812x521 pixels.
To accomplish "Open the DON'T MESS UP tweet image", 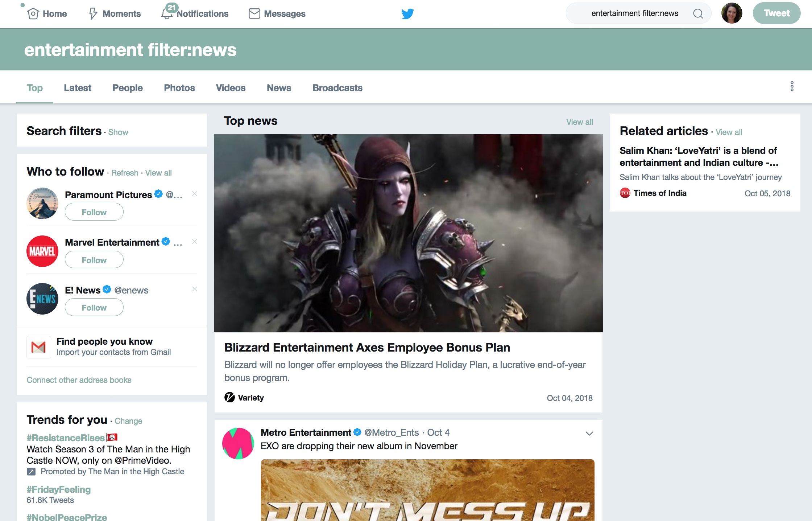I will click(428, 490).
